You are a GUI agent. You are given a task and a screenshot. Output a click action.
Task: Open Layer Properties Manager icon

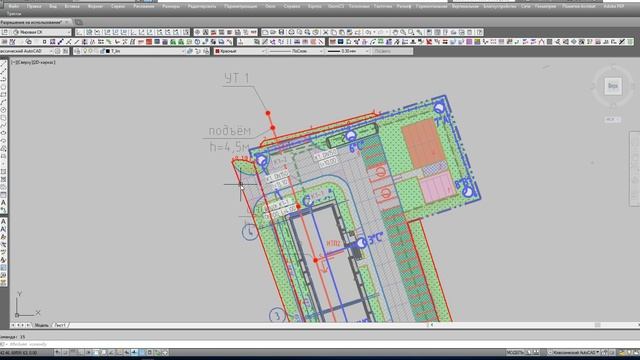tap(77, 51)
